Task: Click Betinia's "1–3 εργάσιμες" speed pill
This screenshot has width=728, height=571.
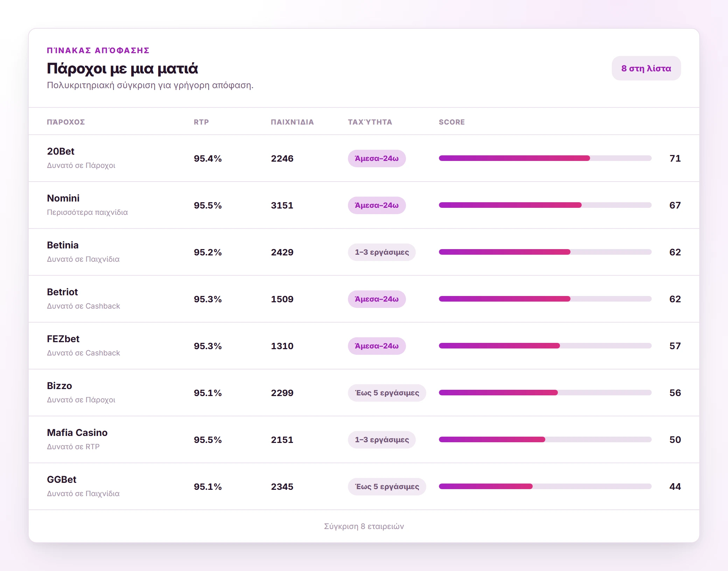Action: (381, 252)
